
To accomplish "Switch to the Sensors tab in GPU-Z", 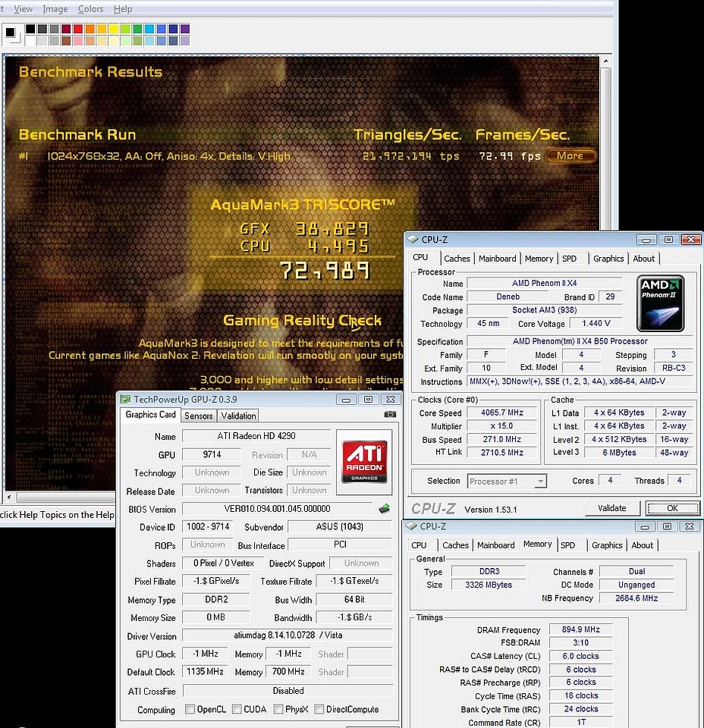I will tap(199, 416).
